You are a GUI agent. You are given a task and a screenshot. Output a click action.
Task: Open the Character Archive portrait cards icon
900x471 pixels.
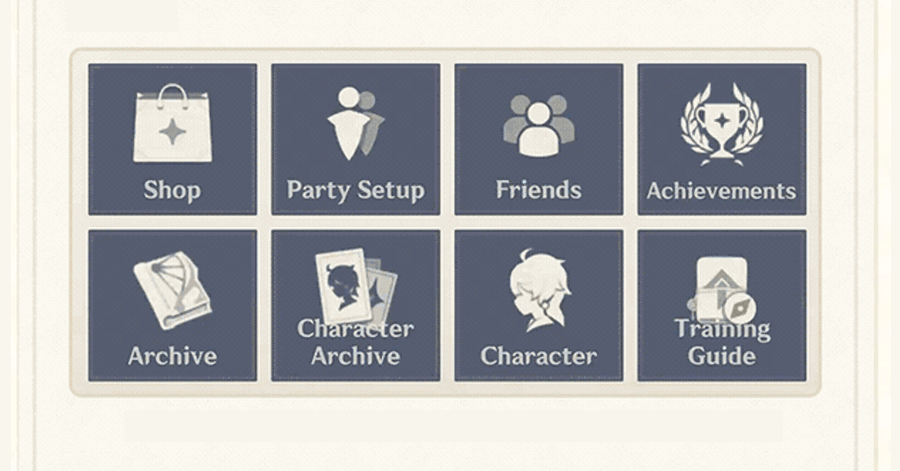tap(356, 287)
